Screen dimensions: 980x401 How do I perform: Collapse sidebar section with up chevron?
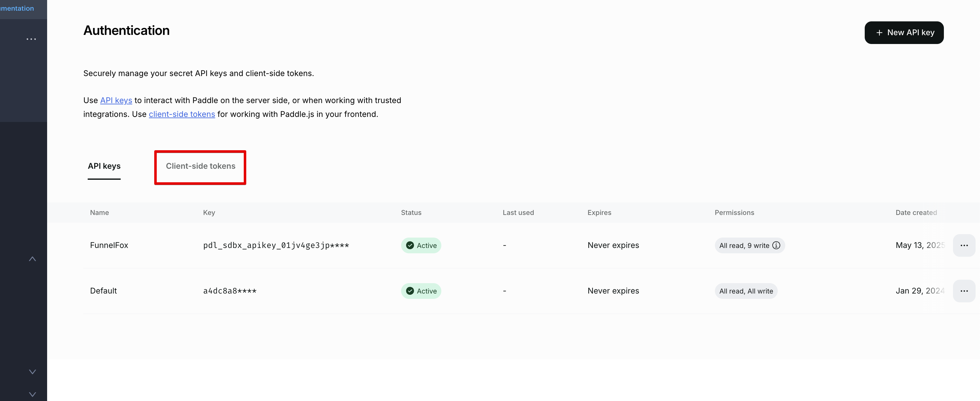click(x=32, y=259)
